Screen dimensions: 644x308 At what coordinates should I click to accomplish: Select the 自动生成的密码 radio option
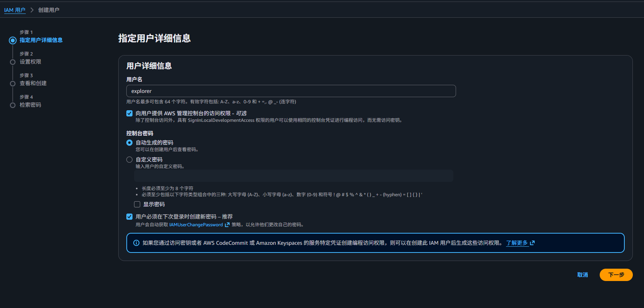point(129,143)
